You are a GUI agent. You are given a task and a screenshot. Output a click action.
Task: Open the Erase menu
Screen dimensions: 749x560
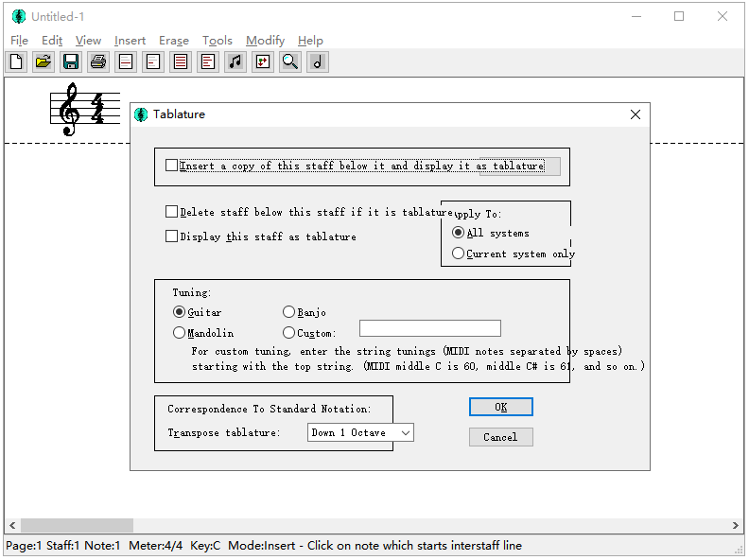click(174, 41)
